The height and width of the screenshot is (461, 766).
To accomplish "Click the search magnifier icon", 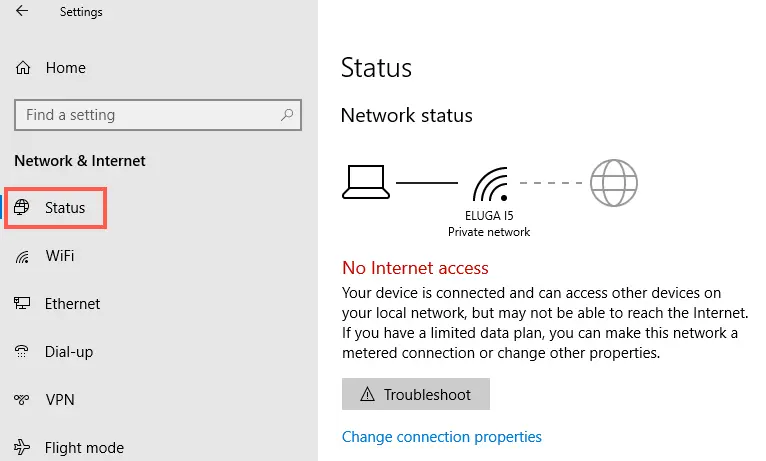I will click(x=287, y=115).
